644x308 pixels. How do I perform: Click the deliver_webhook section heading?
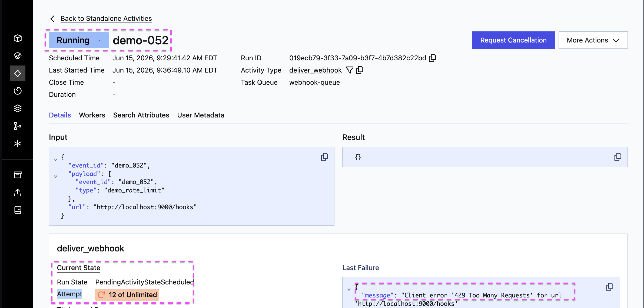[x=91, y=248]
